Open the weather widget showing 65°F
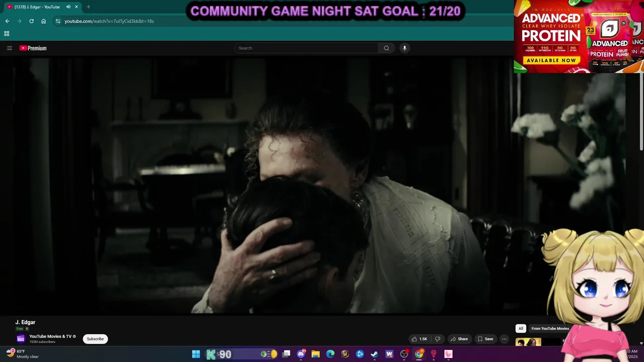The image size is (644, 362). [23, 354]
